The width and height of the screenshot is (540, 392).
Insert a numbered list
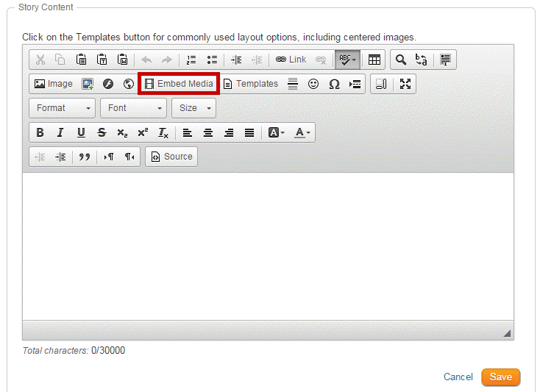click(x=191, y=60)
